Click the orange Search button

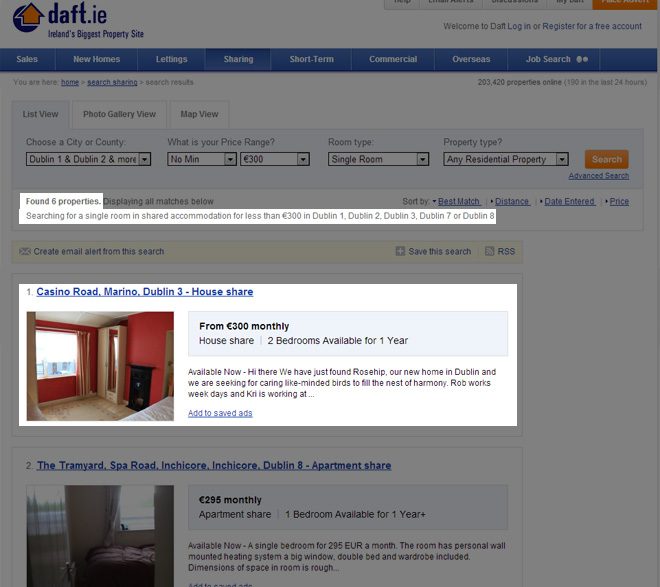607,159
